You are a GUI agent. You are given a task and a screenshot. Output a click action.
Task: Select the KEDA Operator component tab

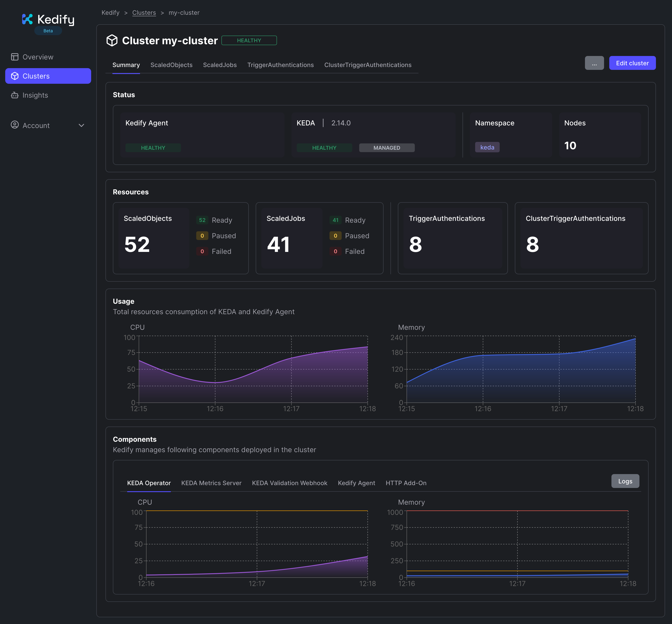[149, 483]
